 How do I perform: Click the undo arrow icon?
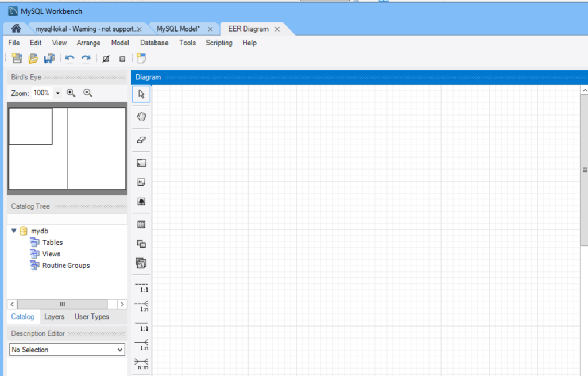pyautogui.click(x=69, y=59)
